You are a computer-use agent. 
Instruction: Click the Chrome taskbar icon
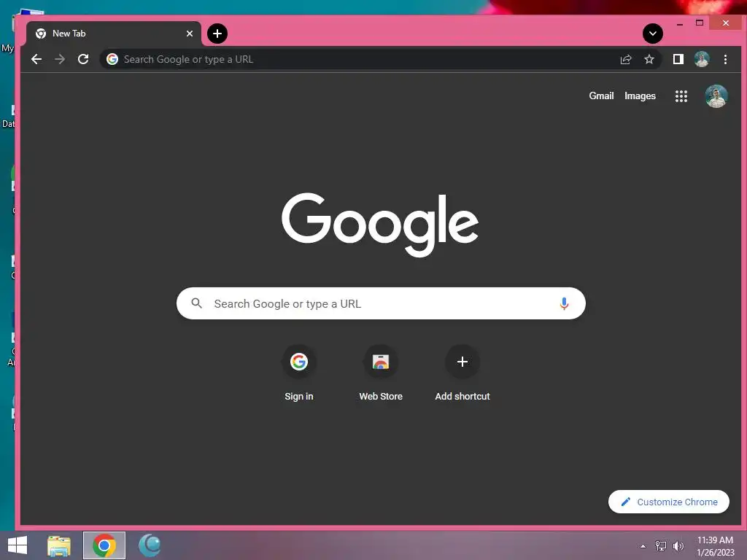tap(104, 545)
